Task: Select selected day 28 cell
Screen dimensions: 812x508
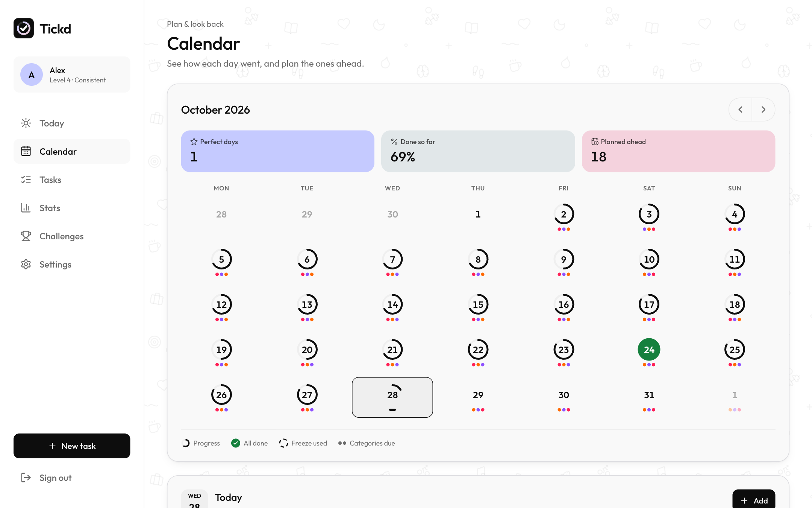Action: pos(392,397)
